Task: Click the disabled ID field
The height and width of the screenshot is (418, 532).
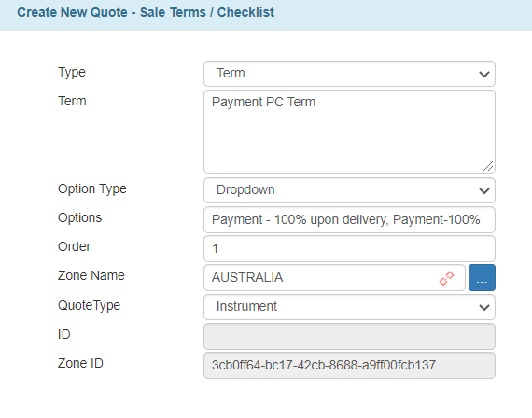Action: 349,336
